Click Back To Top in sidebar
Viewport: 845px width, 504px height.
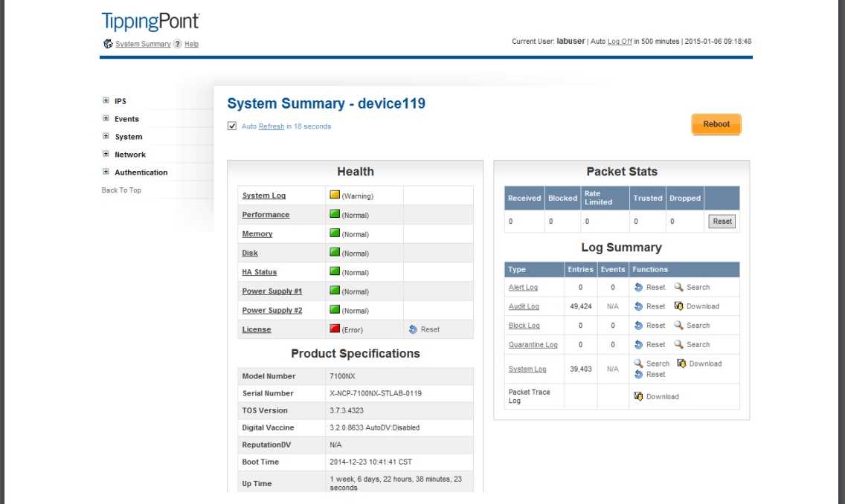[x=121, y=190]
